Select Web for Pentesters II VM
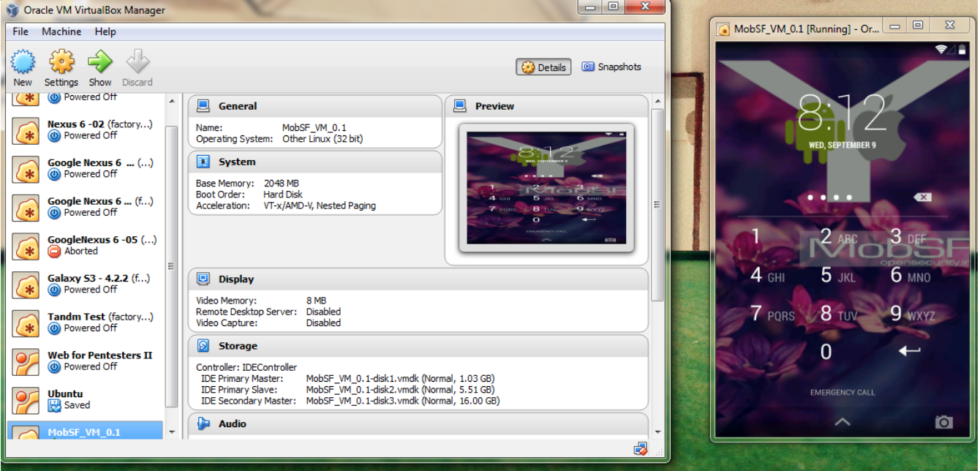This screenshot has height=471, width=980. [86, 361]
